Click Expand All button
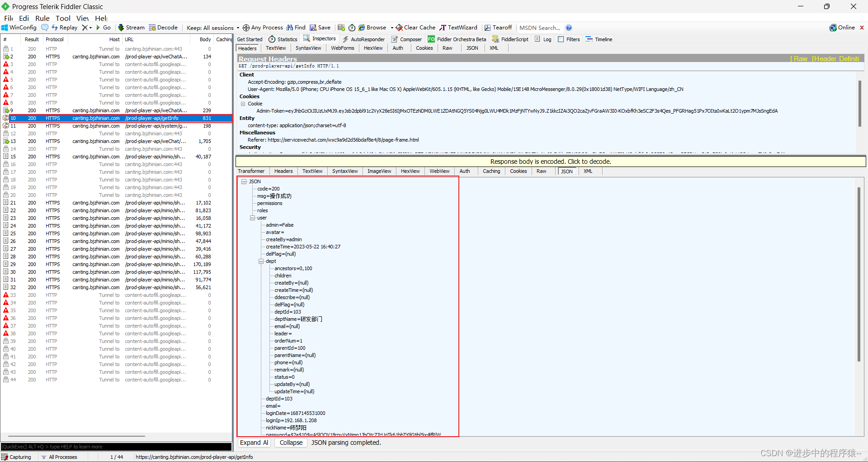The image size is (868, 462). pyautogui.click(x=254, y=443)
